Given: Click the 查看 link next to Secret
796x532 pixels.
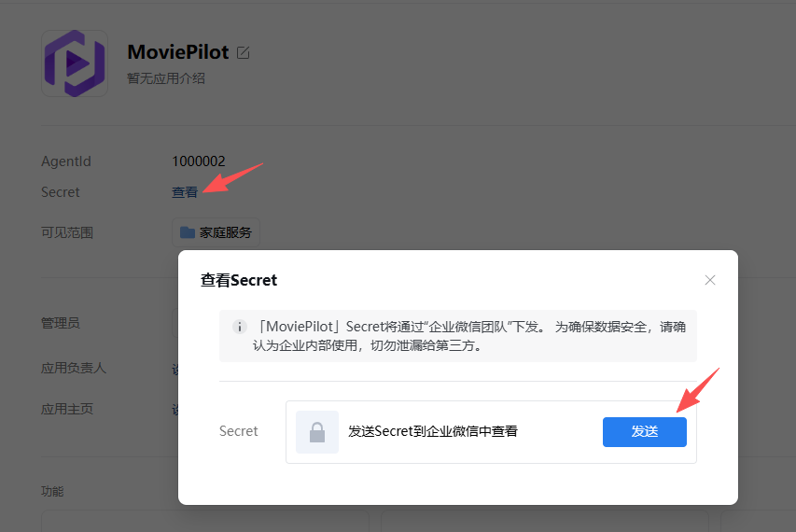Looking at the screenshot, I should pos(185,192).
